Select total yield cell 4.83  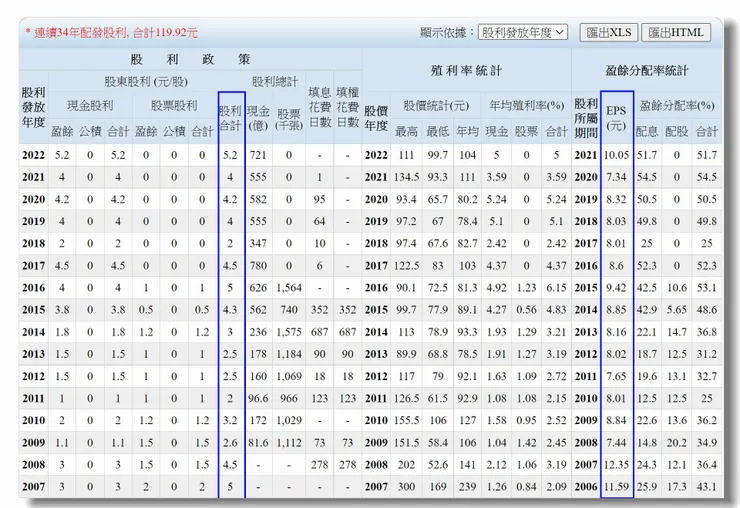pyautogui.click(x=556, y=310)
